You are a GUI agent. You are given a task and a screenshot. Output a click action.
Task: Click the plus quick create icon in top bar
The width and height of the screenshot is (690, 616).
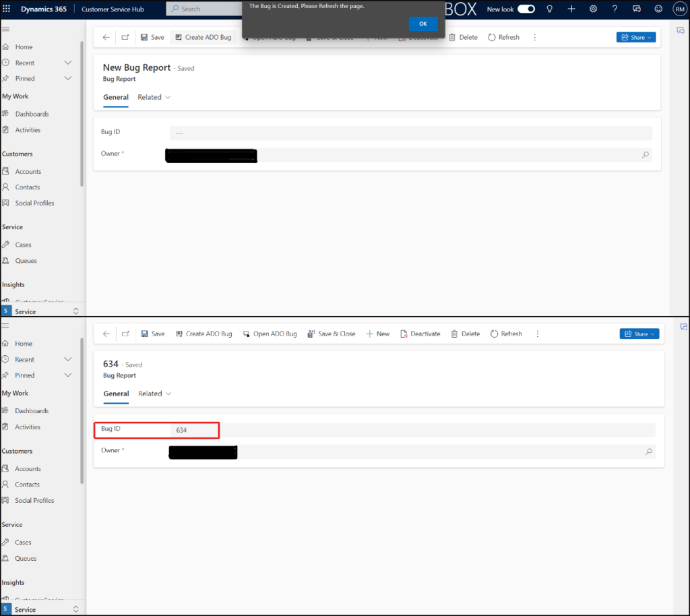coord(571,9)
